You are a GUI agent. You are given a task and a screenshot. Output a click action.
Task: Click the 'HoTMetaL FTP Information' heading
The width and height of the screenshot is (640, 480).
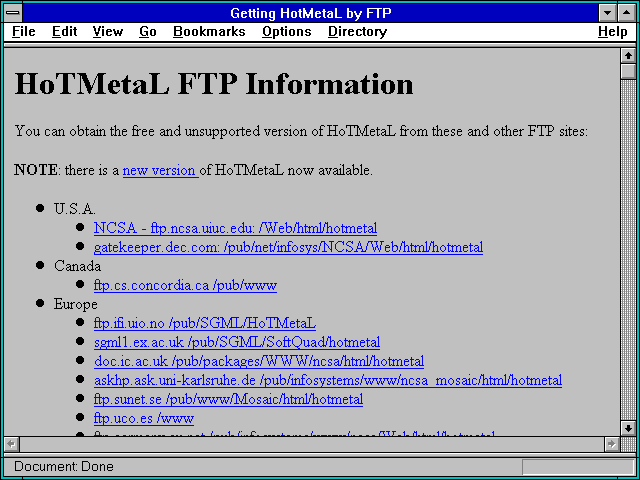214,84
